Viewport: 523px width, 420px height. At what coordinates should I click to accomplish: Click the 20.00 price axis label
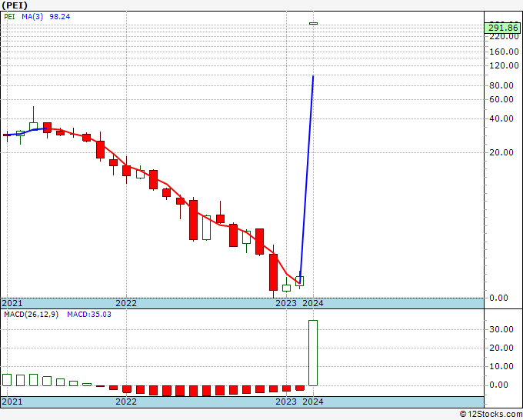click(501, 152)
